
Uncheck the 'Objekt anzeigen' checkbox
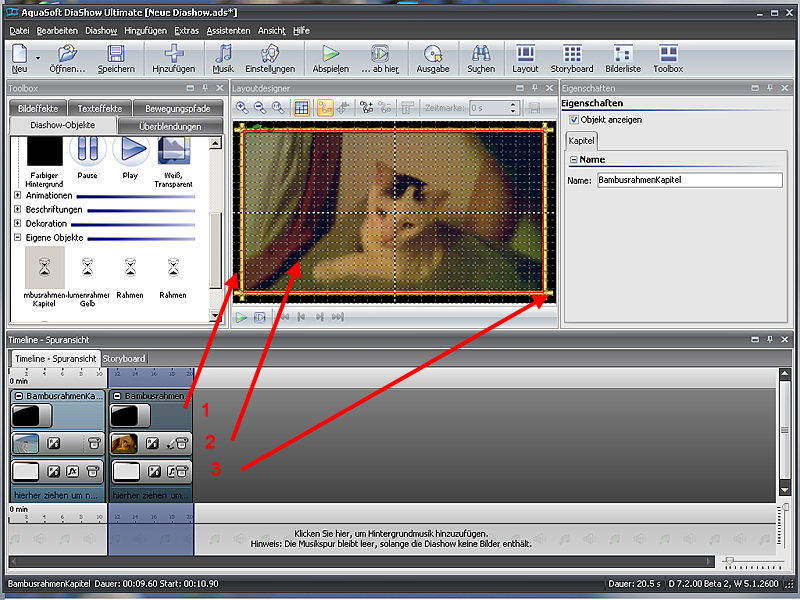(x=572, y=120)
